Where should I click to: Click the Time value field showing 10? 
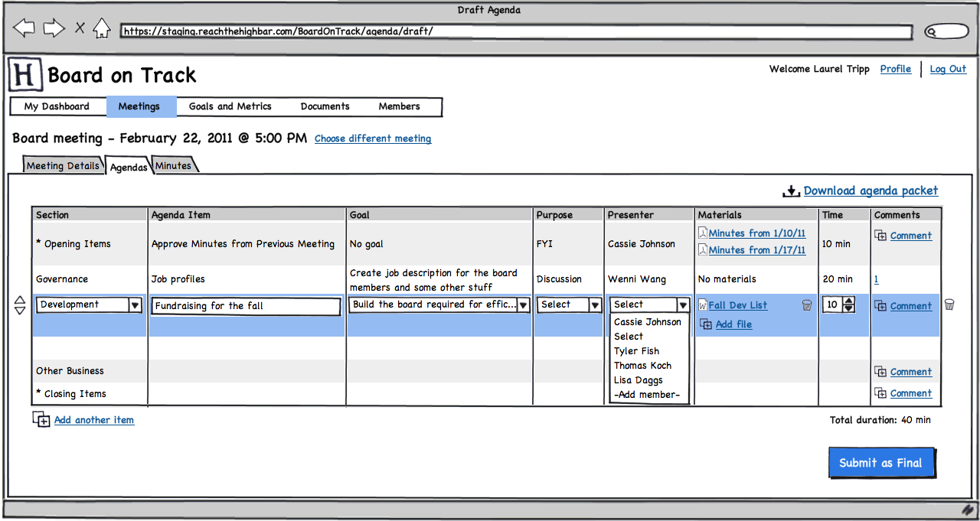click(832, 304)
